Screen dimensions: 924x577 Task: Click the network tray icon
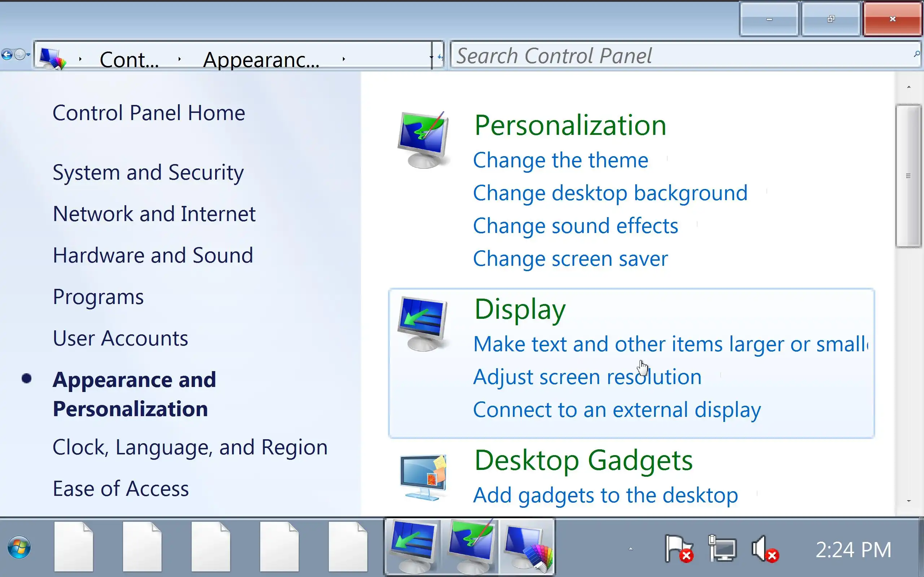(x=722, y=549)
